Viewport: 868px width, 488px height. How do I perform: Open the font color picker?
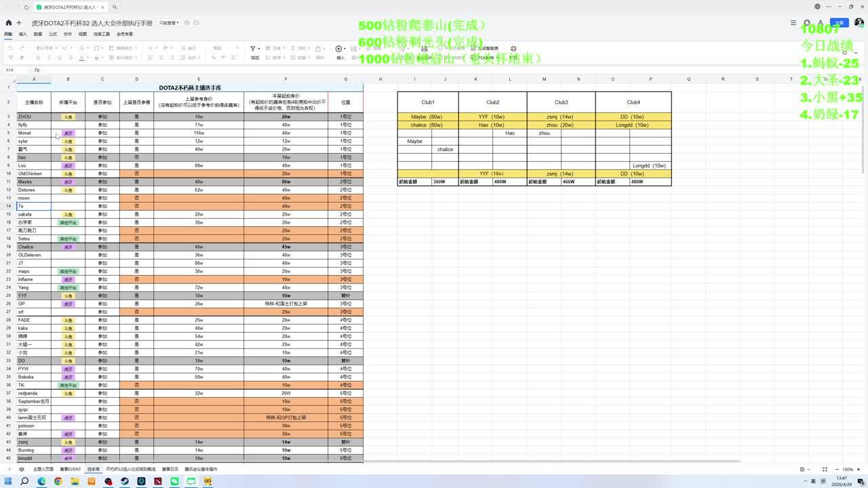coord(88,58)
